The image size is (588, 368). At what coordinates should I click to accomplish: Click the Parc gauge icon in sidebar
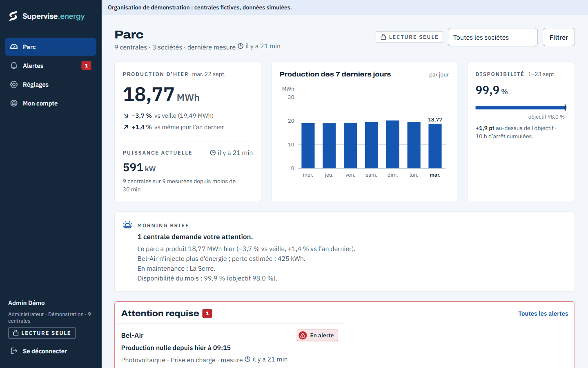pyautogui.click(x=14, y=47)
